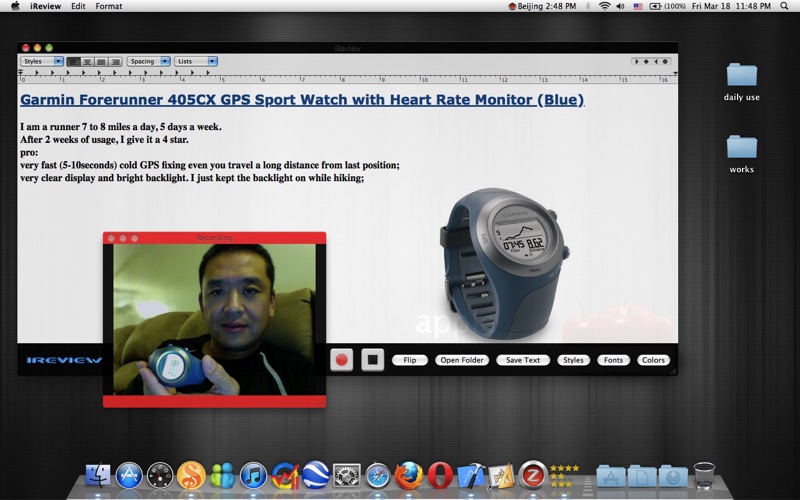Launch Google Earth from the Dock
Viewport: 800px width, 500px height.
pyautogui.click(x=316, y=475)
